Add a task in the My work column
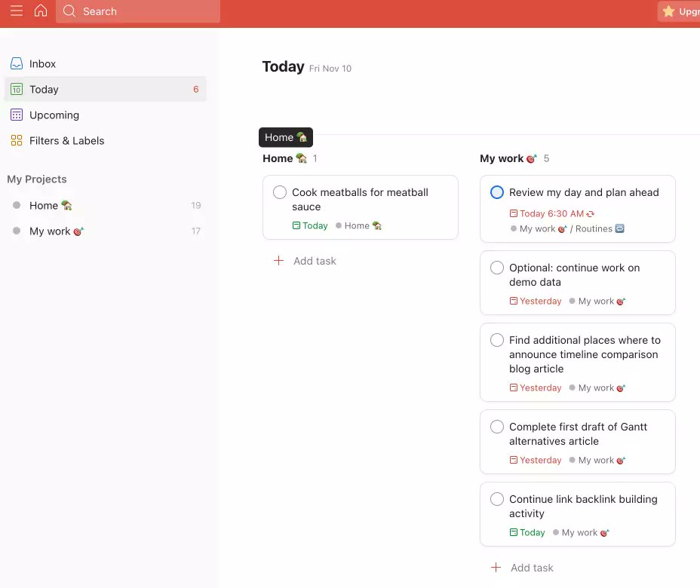The image size is (700, 588). 522,568
